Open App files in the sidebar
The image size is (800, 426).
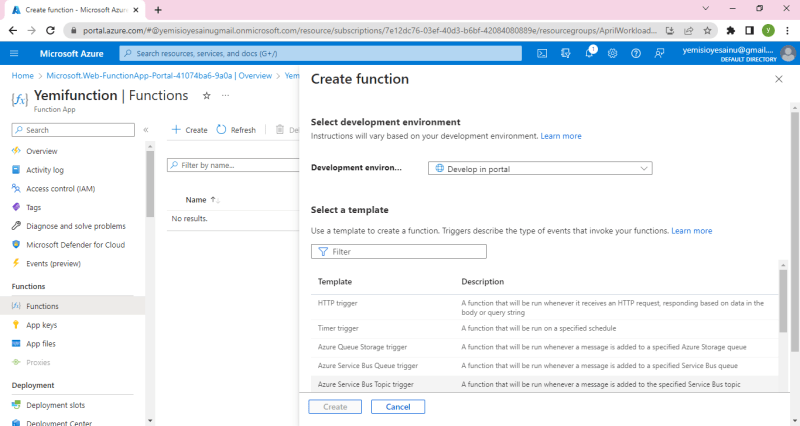(41, 344)
